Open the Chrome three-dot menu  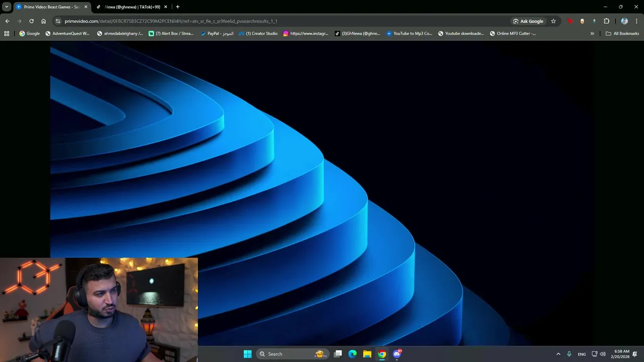(636, 21)
